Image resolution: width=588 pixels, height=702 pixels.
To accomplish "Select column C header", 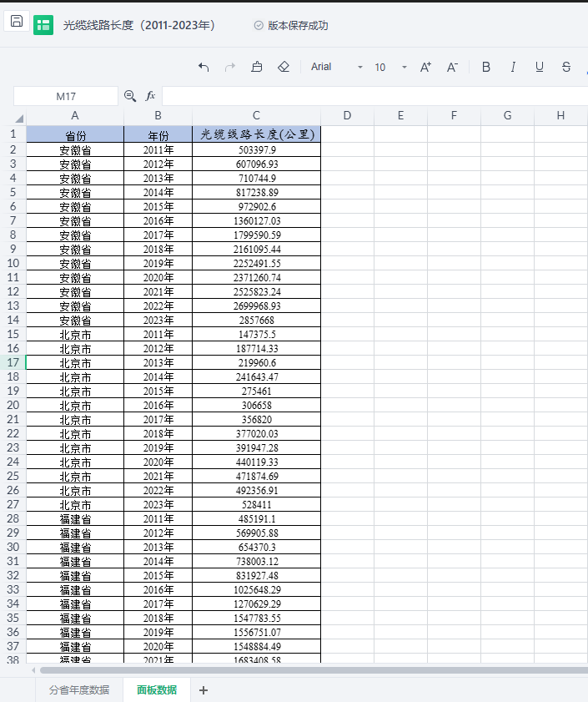I will tap(256, 116).
